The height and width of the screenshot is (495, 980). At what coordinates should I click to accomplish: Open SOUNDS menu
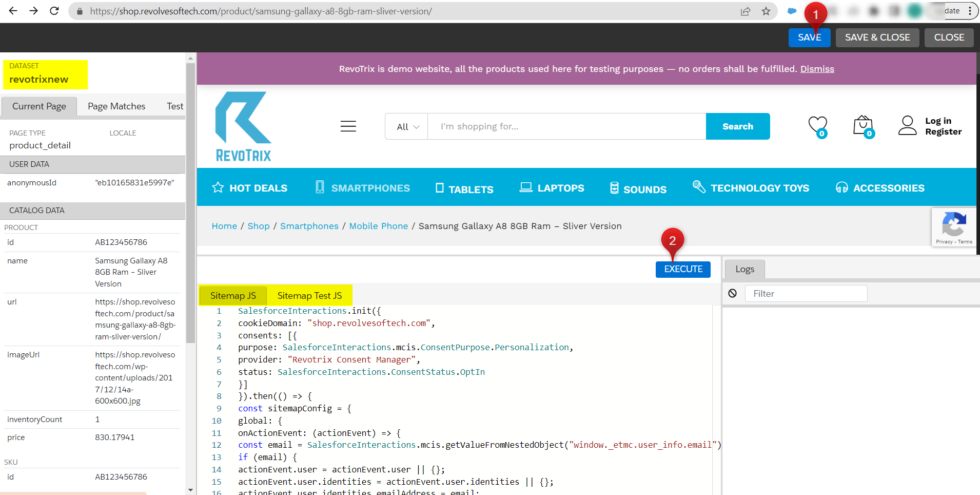point(638,188)
